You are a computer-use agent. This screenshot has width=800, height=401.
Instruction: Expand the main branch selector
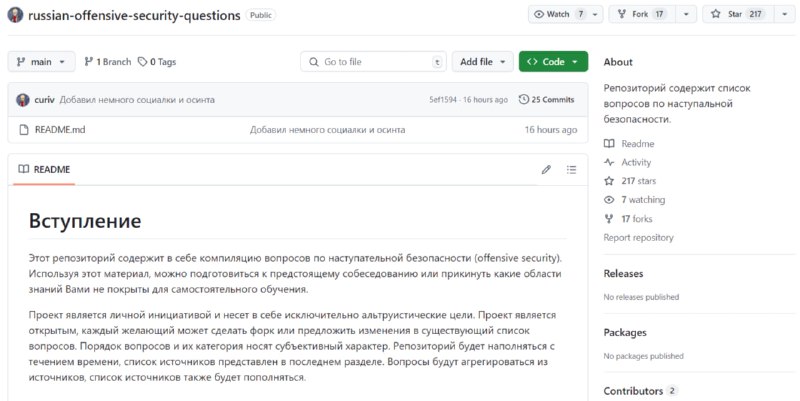[41, 62]
